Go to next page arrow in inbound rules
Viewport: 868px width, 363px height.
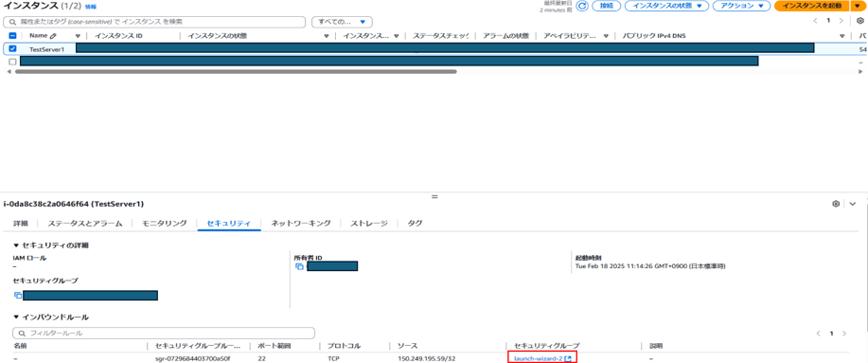pos(844,334)
